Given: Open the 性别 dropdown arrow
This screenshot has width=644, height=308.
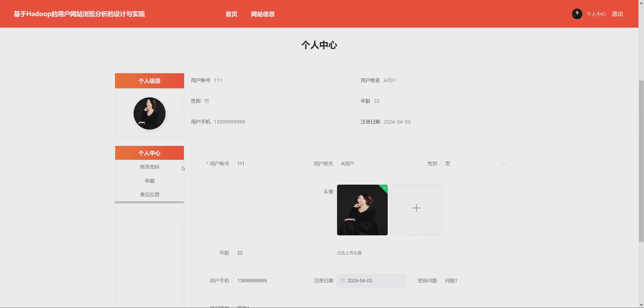Looking at the screenshot, I should pyautogui.click(x=504, y=164).
